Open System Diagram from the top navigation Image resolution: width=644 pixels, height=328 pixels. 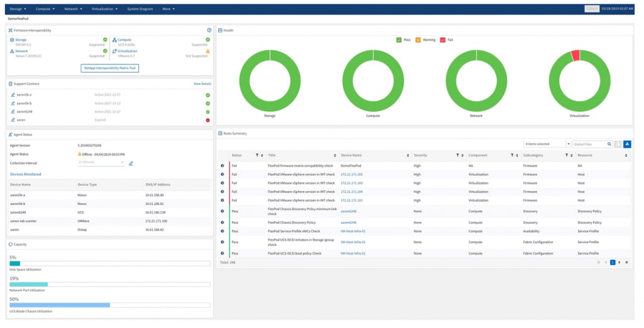(140, 9)
